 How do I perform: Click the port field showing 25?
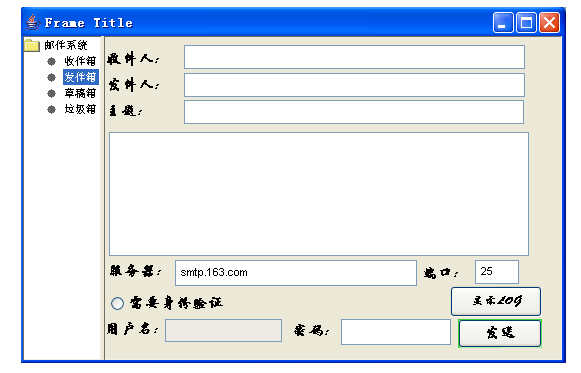497,272
